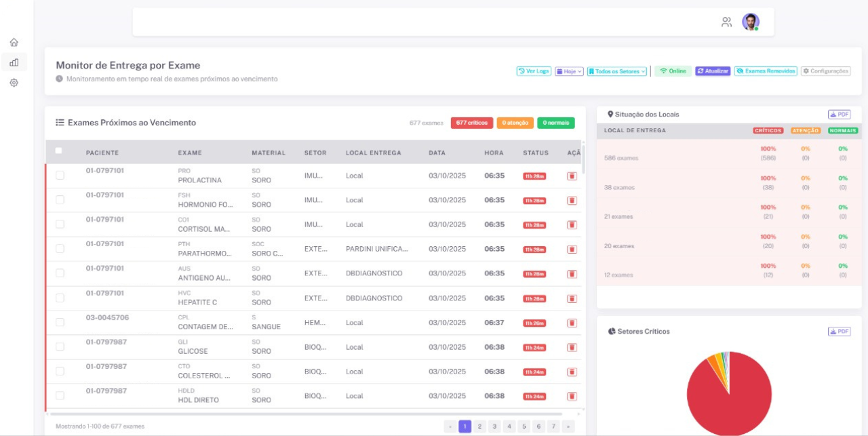
Task: Click trash icon for HEPATITE C exam
Action: [572, 298]
